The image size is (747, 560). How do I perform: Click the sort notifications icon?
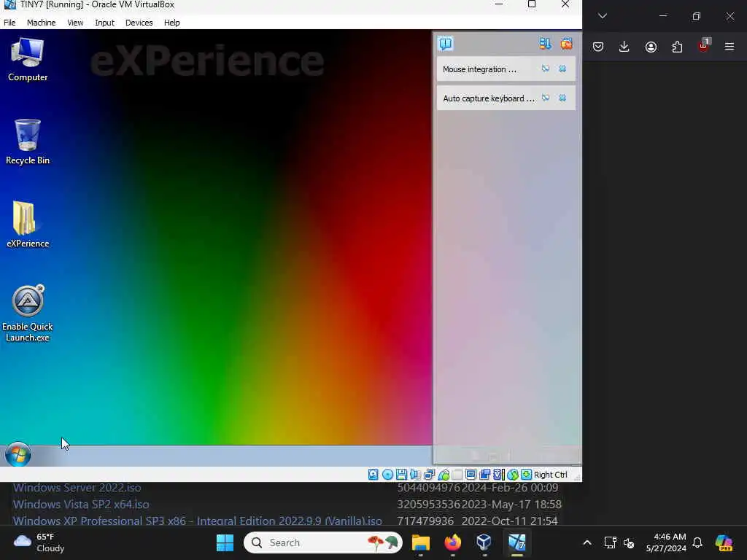tap(545, 44)
